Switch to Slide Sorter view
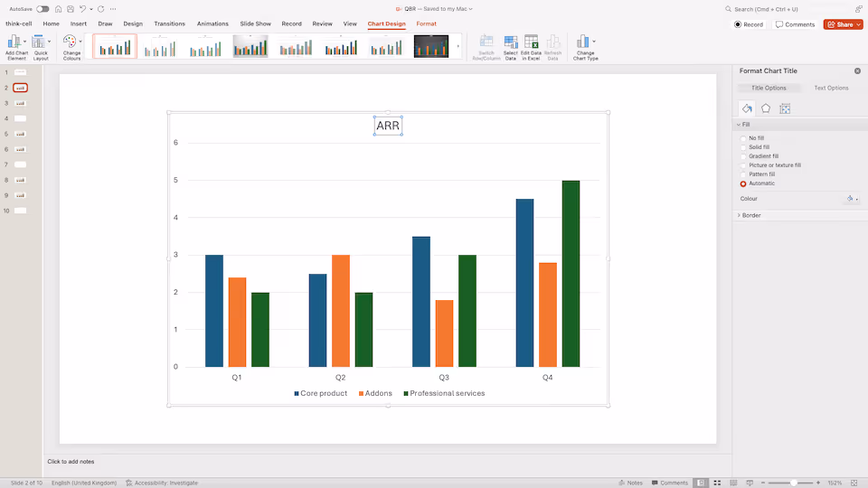Screen dimensions: 868x488 [717, 483]
